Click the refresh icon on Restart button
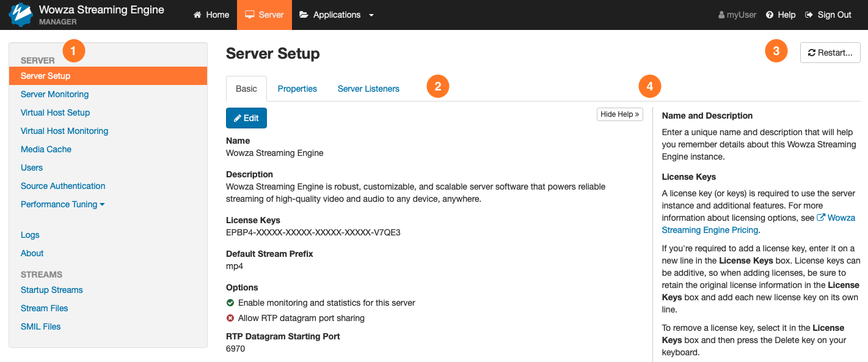This screenshot has width=868, height=362. pyautogui.click(x=812, y=53)
